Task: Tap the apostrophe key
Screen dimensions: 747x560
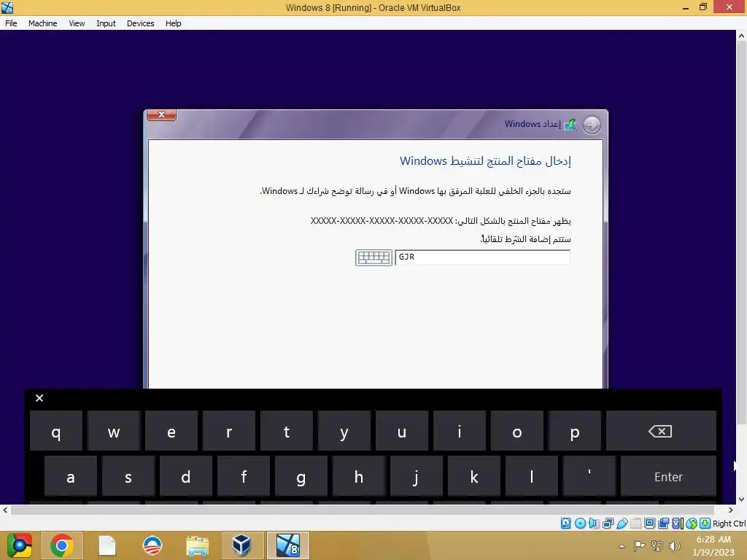Action: pos(589,477)
